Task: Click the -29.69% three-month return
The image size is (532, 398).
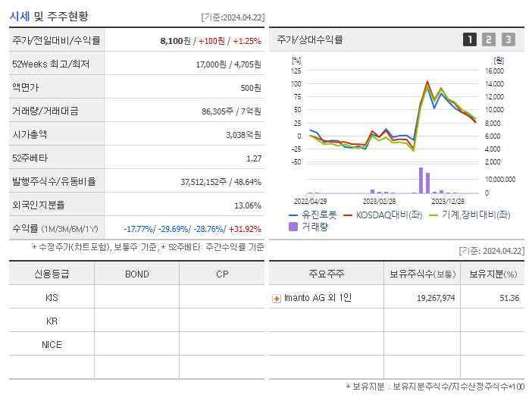Action: (174, 229)
